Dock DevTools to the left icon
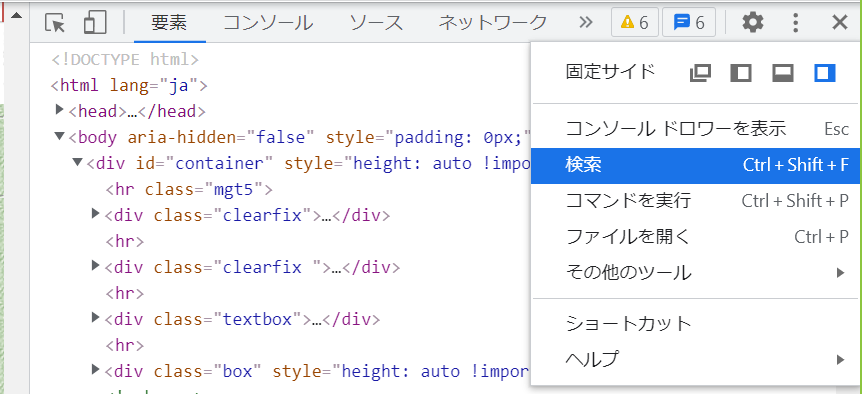Image resolution: width=862 pixels, height=394 pixels. click(741, 73)
